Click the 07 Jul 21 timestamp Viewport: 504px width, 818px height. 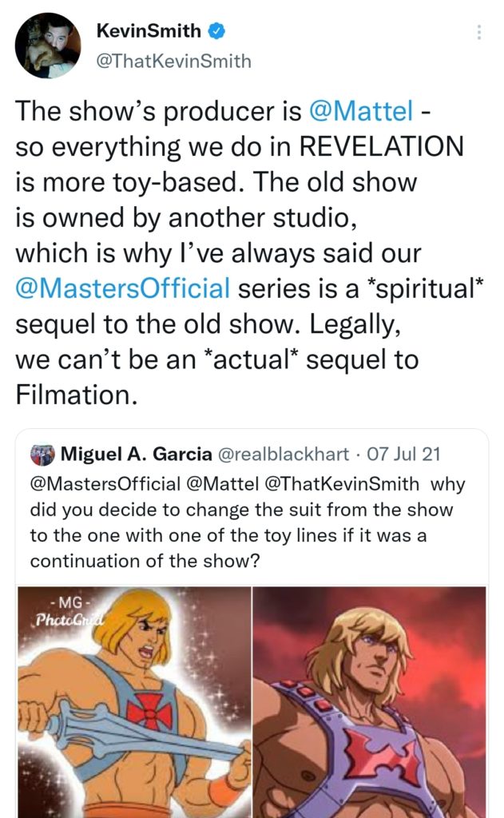[407, 455]
